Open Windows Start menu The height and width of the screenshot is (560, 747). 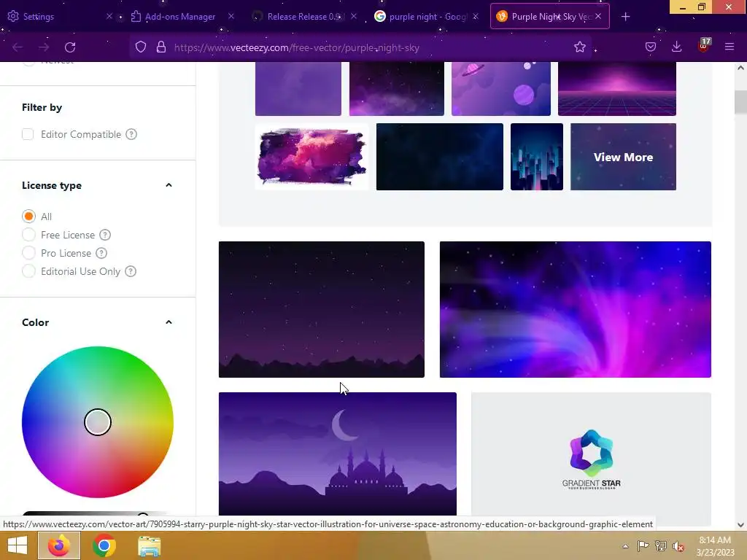pyautogui.click(x=18, y=545)
